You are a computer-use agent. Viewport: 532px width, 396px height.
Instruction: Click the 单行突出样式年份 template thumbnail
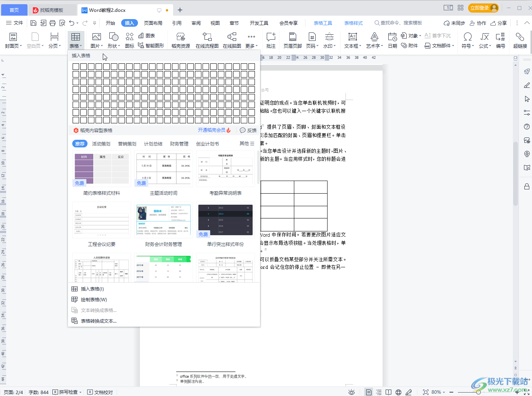225,220
